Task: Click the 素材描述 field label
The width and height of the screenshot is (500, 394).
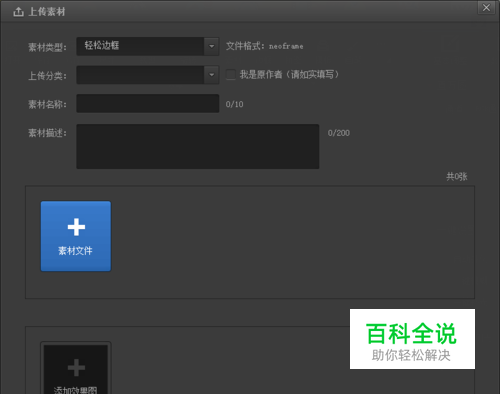Action: point(47,133)
